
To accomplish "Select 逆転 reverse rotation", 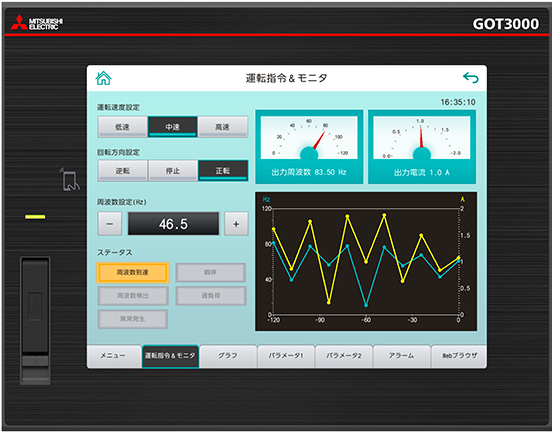I will click(122, 171).
